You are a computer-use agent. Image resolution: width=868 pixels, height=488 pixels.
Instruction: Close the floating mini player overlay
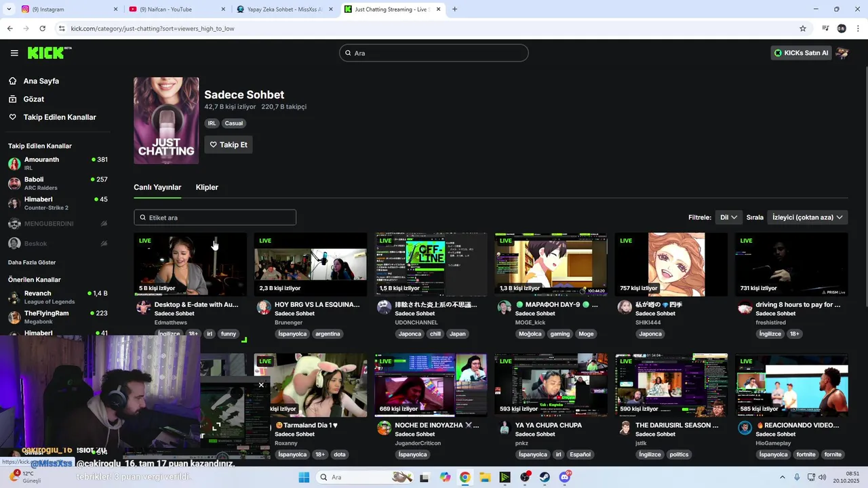coord(261,385)
